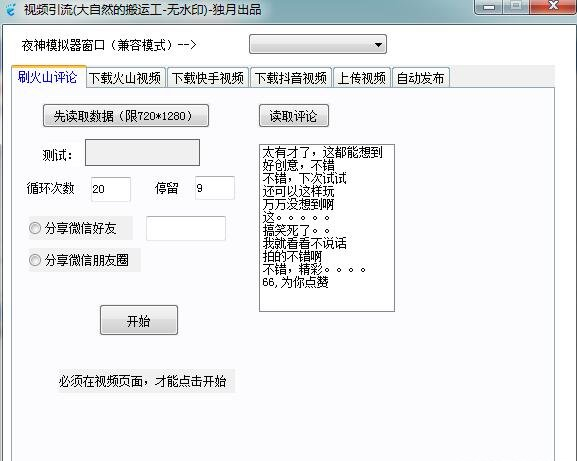Click the app icon in title bar
The height and width of the screenshot is (461, 577).
click(x=11, y=9)
